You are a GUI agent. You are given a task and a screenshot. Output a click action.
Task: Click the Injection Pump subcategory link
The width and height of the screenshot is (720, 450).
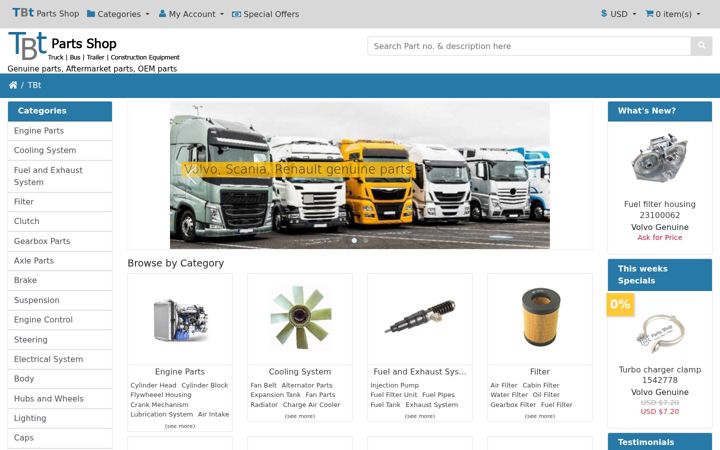click(x=394, y=385)
